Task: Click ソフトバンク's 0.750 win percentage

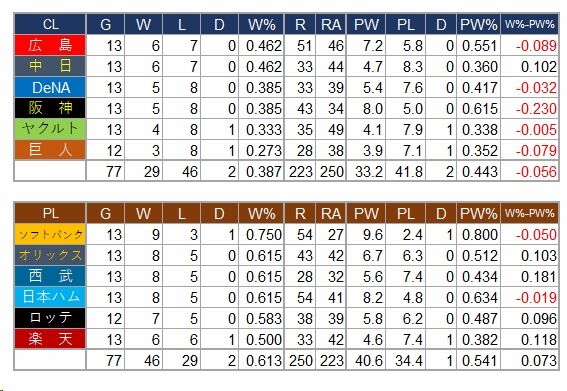Action: click(264, 235)
